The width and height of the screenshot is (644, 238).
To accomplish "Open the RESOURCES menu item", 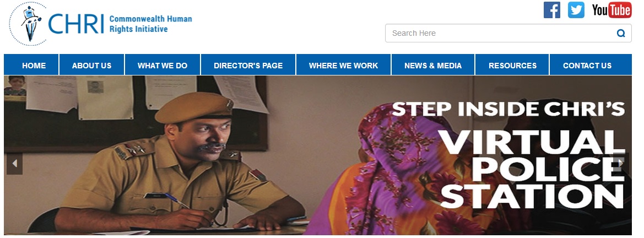I will [512, 65].
